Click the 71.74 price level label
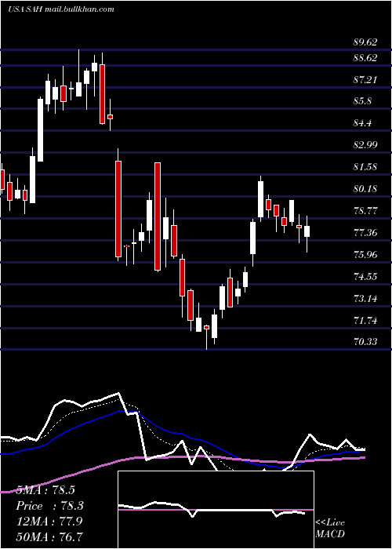Image resolution: width=392 pixels, height=549 pixels. coord(365,320)
